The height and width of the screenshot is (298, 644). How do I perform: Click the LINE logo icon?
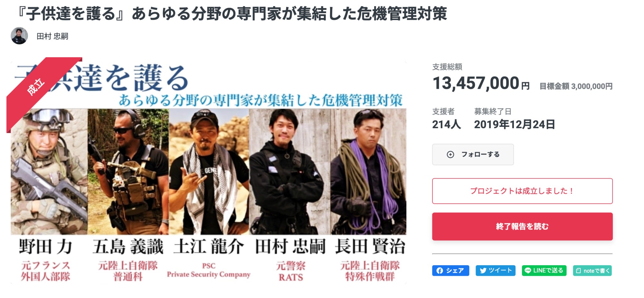[x=528, y=271]
